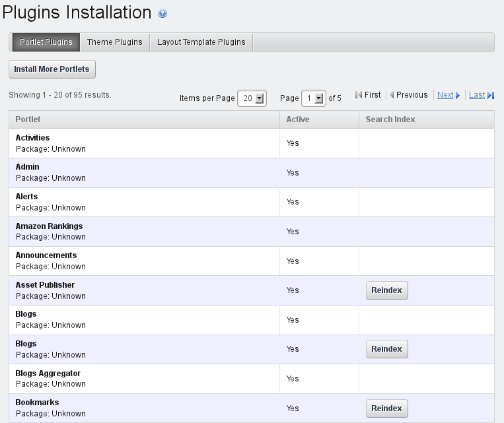
Task: Click Reindex in the second Blogs row
Action: pyautogui.click(x=387, y=349)
